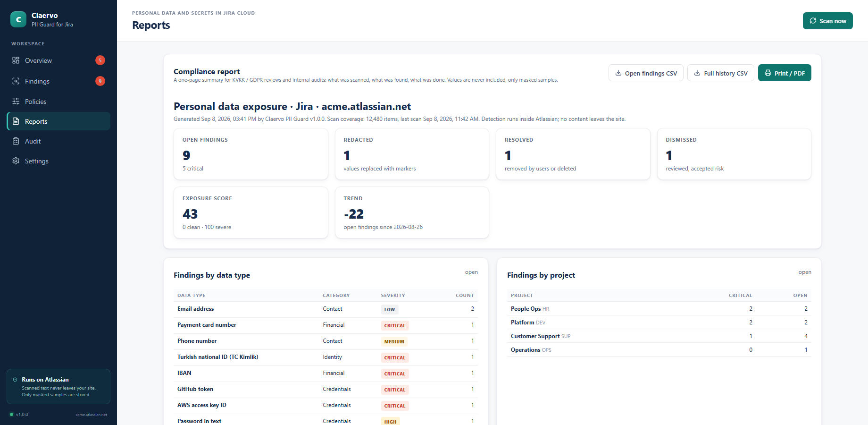Click the Dismissed summary card
Viewport: 868px width, 425px height.
click(734, 154)
